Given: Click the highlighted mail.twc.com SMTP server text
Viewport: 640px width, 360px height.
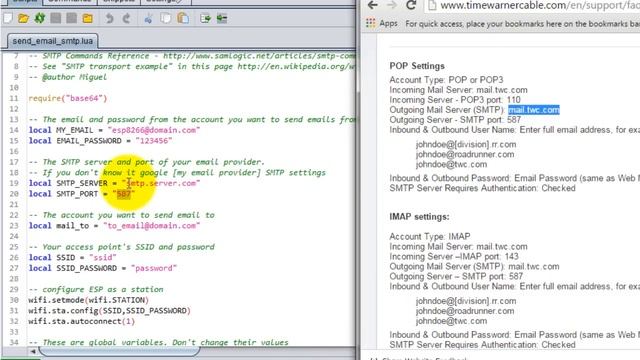Looking at the screenshot, I should pos(534,110).
